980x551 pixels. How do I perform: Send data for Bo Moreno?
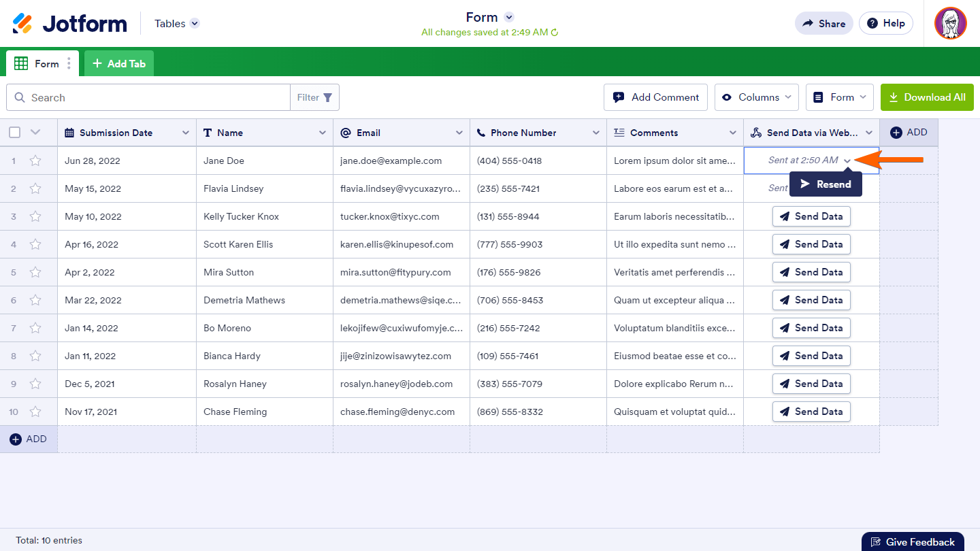pos(811,328)
